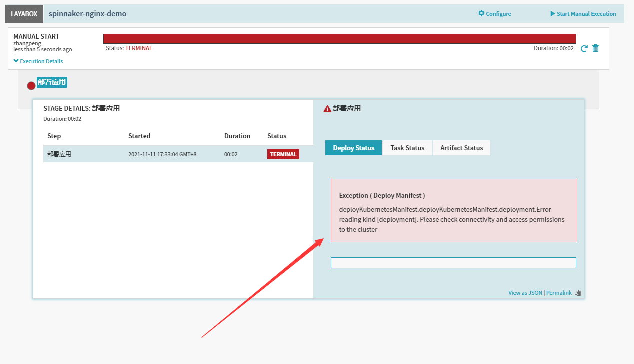
Task: Select the LAYABOX application badge
Action: coord(24,14)
